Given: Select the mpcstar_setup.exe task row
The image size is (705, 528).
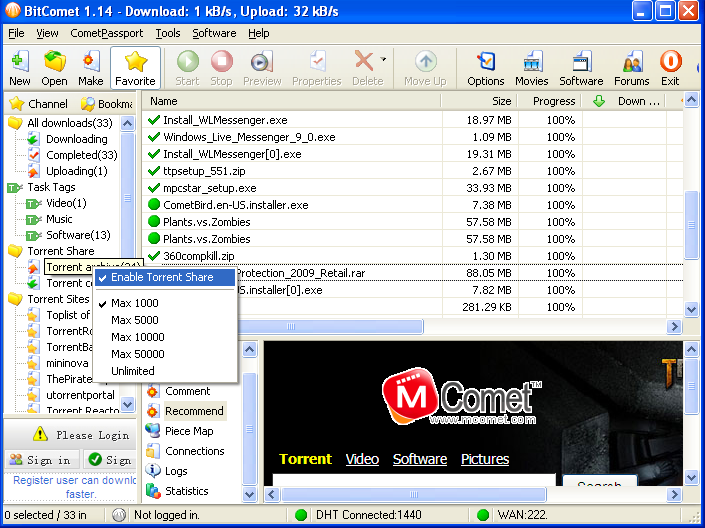Looking at the screenshot, I should (413, 188).
